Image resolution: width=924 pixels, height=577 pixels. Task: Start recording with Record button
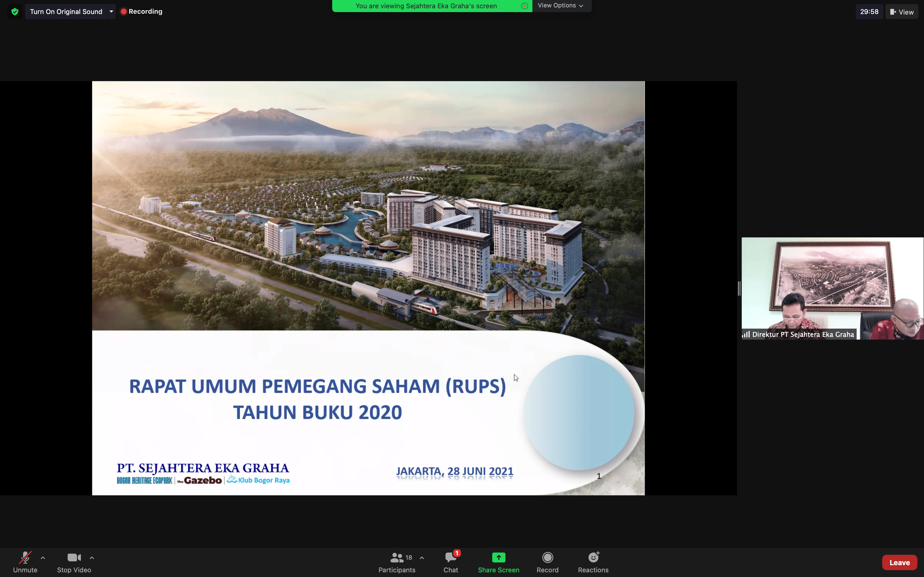547,562
